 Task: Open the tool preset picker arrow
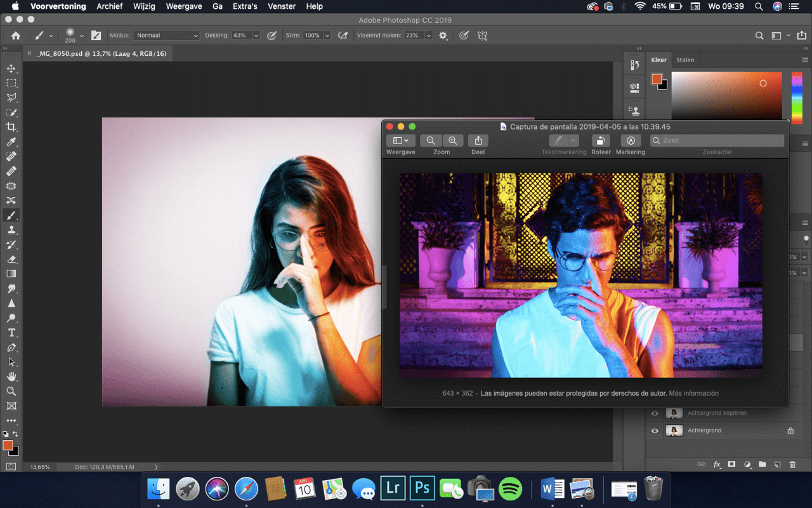click(51, 36)
